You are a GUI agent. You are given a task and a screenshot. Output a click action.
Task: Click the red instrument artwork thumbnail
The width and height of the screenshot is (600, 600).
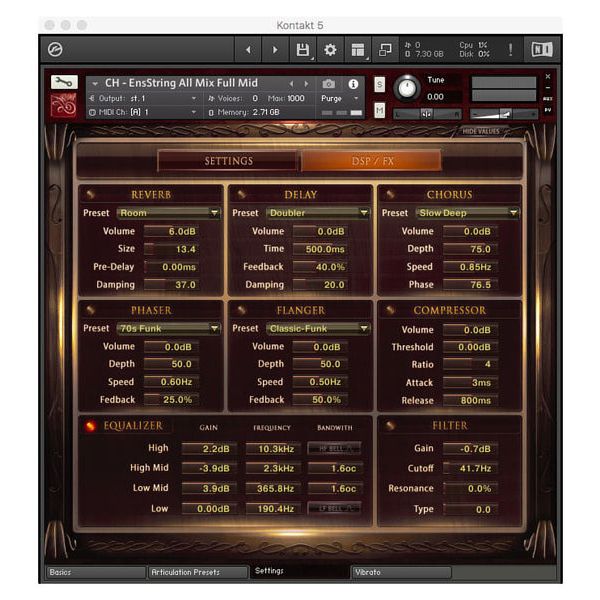(64, 104)
